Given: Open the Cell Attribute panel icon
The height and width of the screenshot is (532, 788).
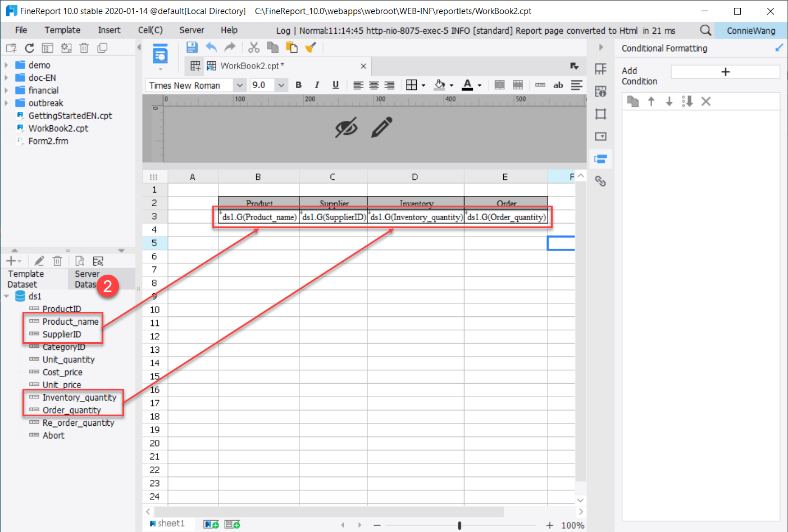Looking at the screenshot, I should [600, 91].
